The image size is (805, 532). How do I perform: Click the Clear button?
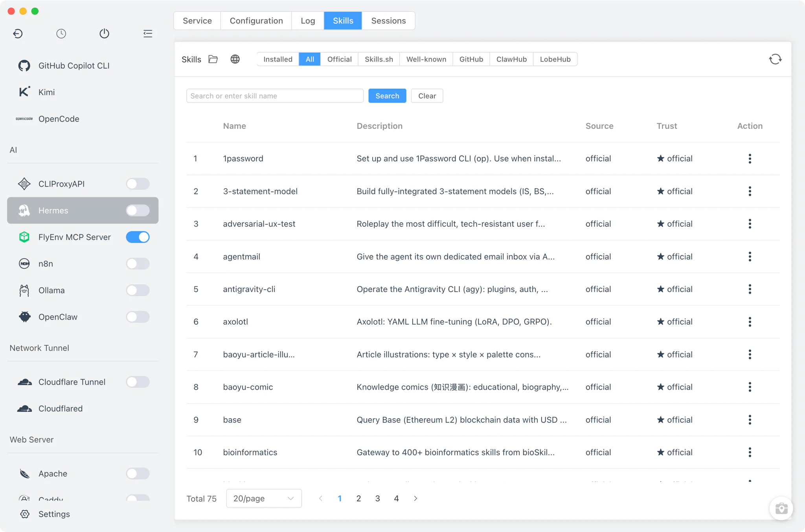coord(427,96)
